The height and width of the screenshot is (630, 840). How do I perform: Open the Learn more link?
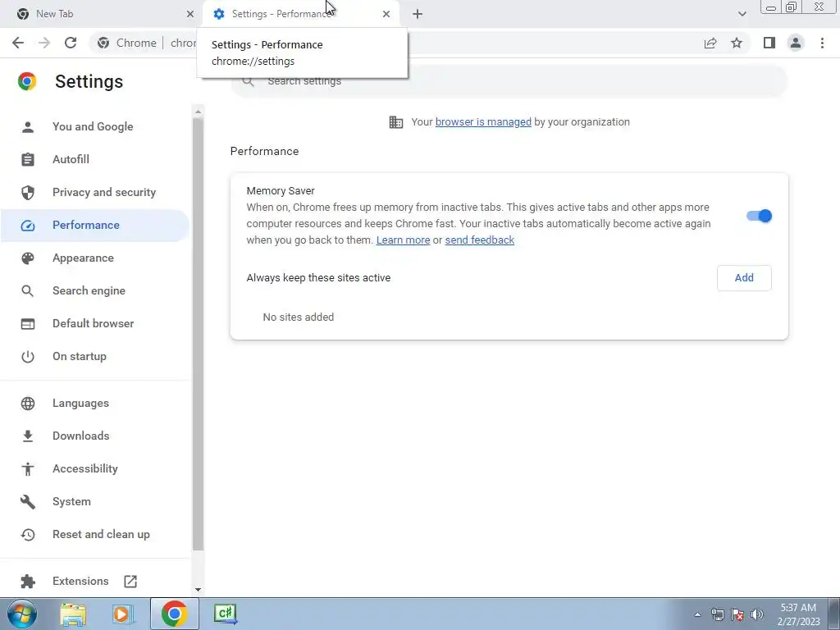point(403,240)
